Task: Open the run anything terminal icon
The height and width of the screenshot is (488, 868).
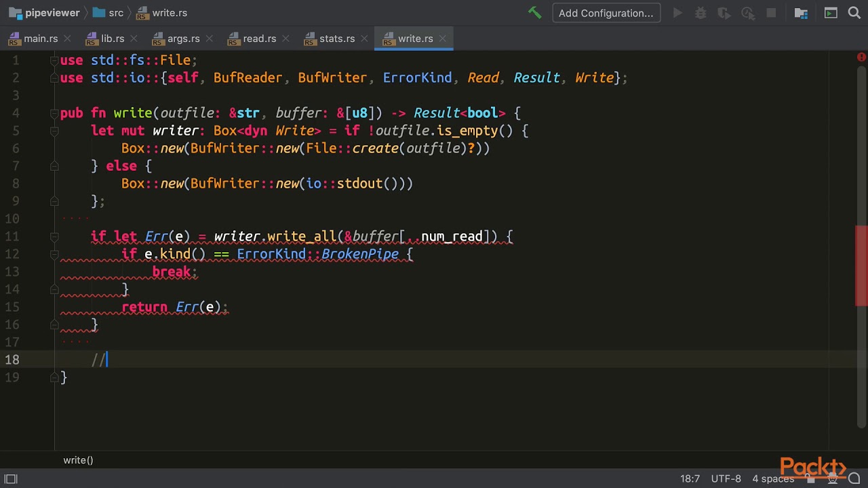Action: (x=831, y=13)
